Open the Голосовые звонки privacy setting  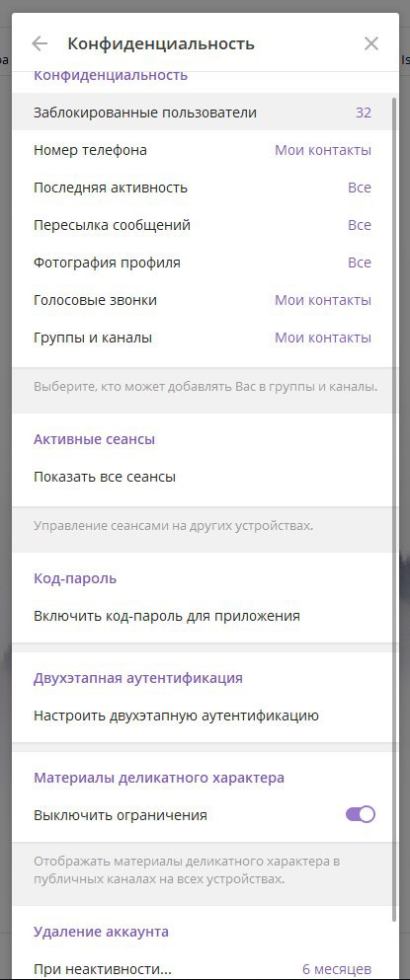tap(205, 300)
